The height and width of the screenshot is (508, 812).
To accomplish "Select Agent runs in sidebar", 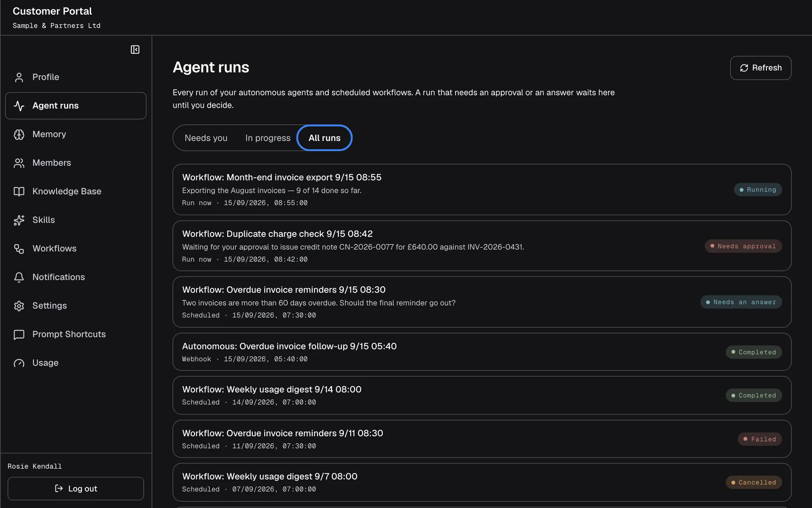I will (x=76, y=106).
